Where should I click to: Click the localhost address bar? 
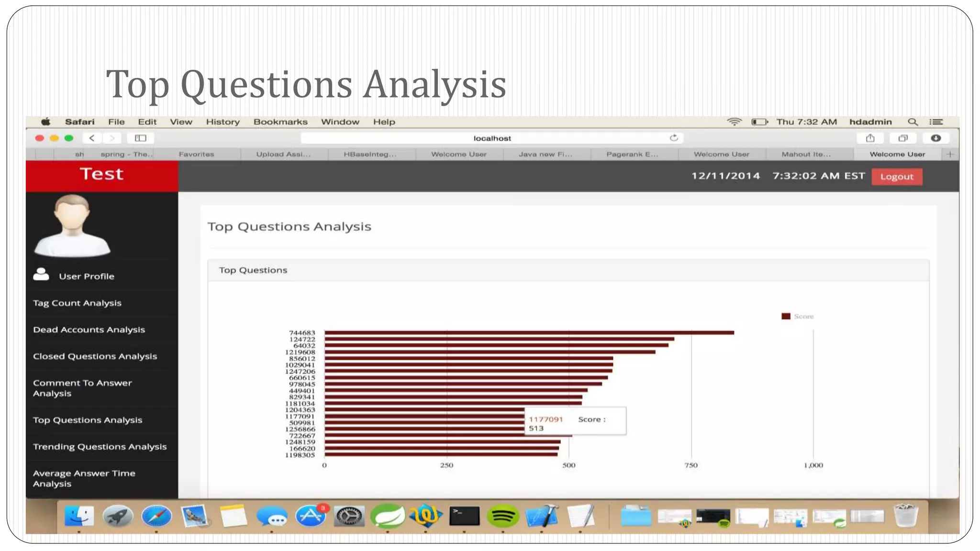(x=492, y=138)
